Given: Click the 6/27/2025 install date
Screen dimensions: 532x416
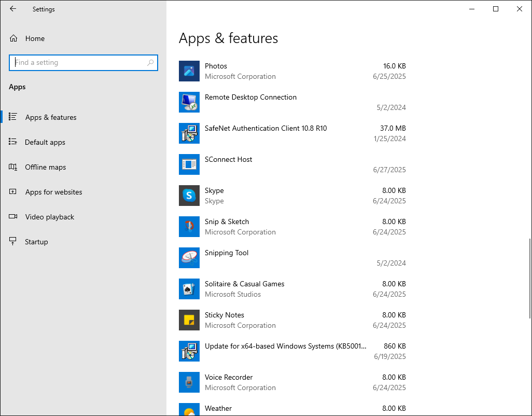Looking at the screenshot, I should (389, 170).
